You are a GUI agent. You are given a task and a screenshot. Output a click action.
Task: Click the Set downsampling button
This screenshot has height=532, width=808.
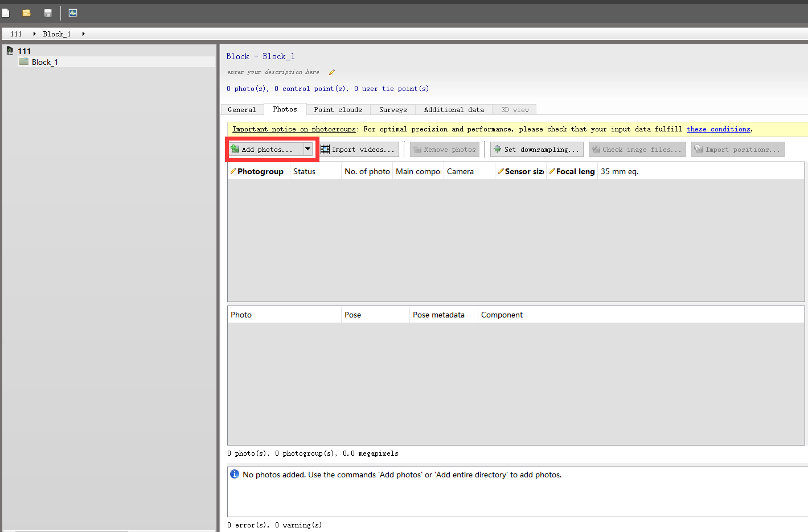click(x=536, y=150)
